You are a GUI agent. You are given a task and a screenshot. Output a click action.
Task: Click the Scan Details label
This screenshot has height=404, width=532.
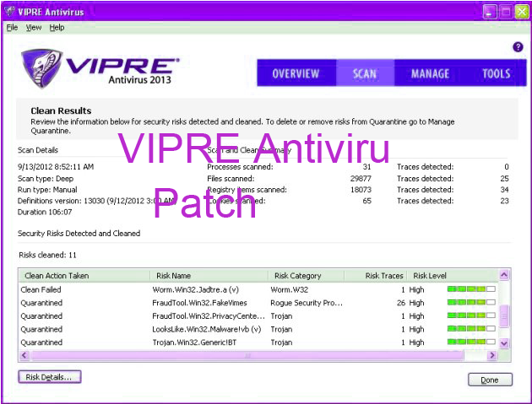(38, 150)
